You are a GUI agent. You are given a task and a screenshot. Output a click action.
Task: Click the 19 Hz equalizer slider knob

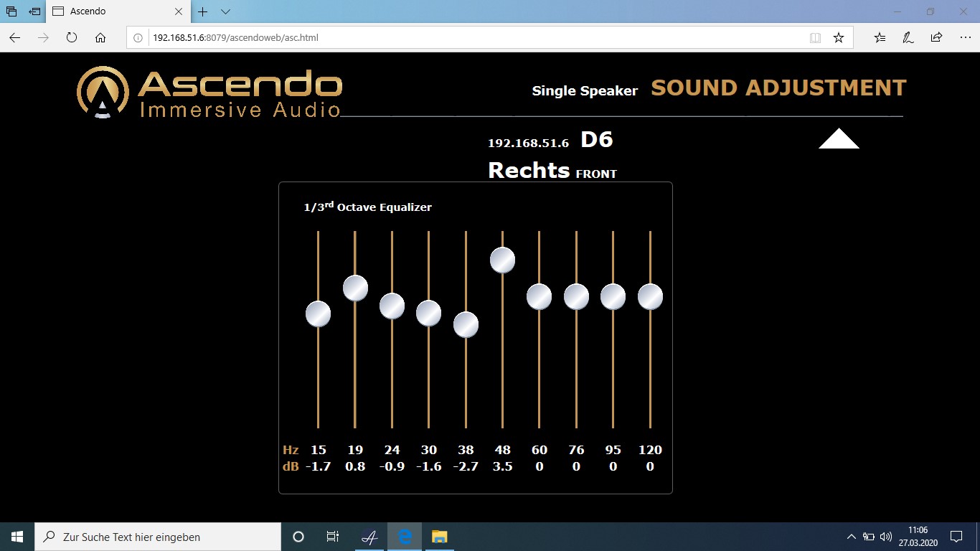pos(355,288)
